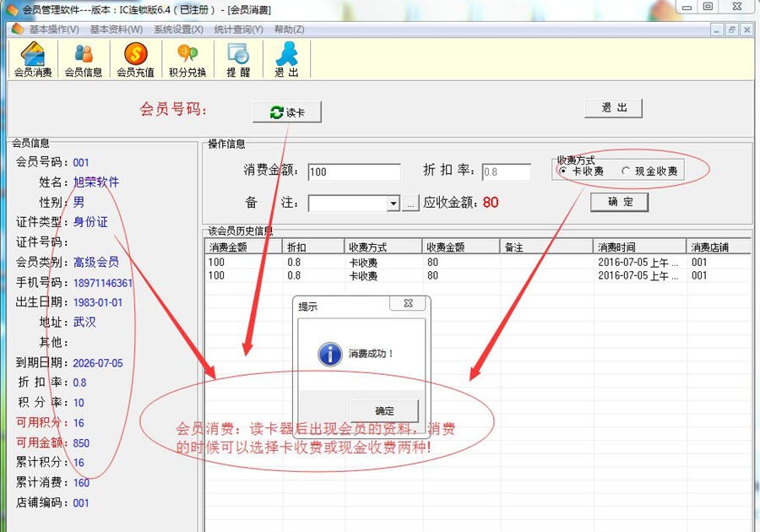
Task: Open the 备注 dropdown list
Action: 394,203
